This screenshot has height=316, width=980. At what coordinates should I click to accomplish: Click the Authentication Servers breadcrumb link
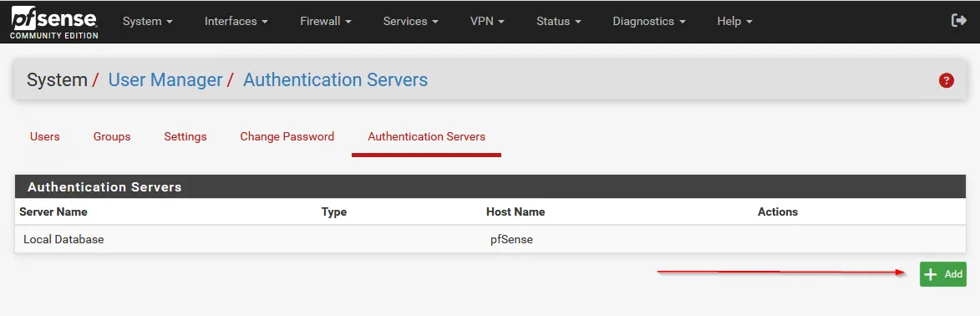tap(336, 80)
